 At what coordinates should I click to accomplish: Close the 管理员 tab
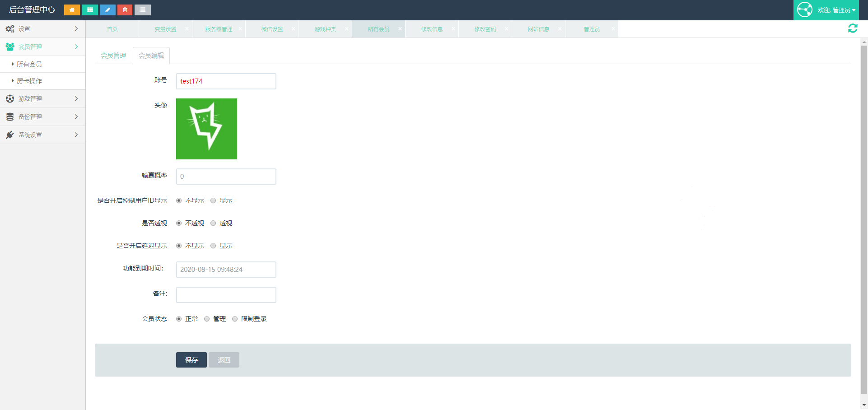point(613,28)
